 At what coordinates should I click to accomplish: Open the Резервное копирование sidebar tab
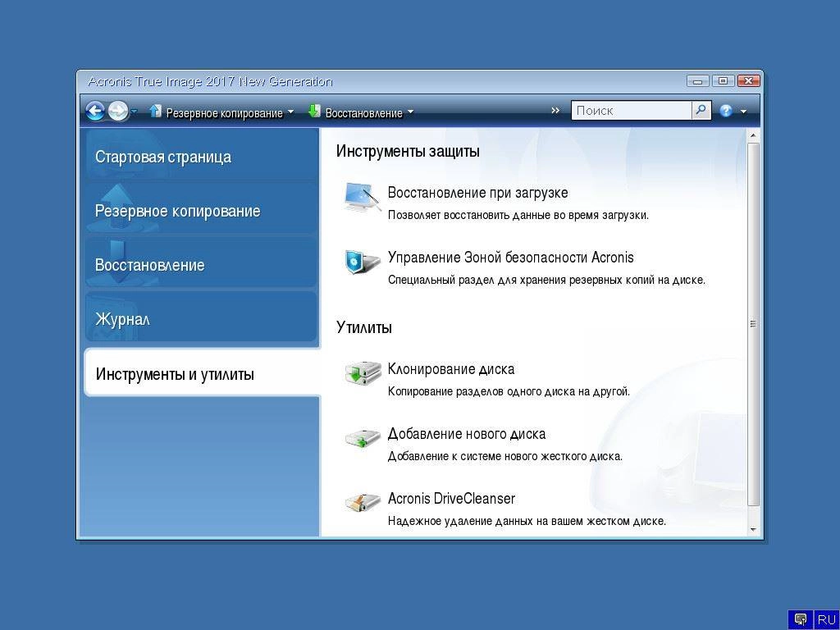201,209
